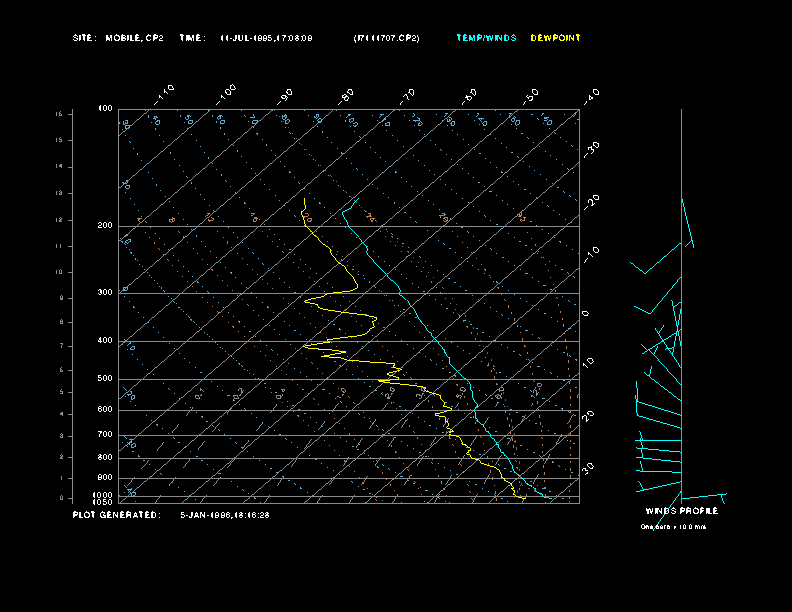Click the -90 temperature label at top
The width and height of the screenshot is (792, 612).
tap(285, 96)
